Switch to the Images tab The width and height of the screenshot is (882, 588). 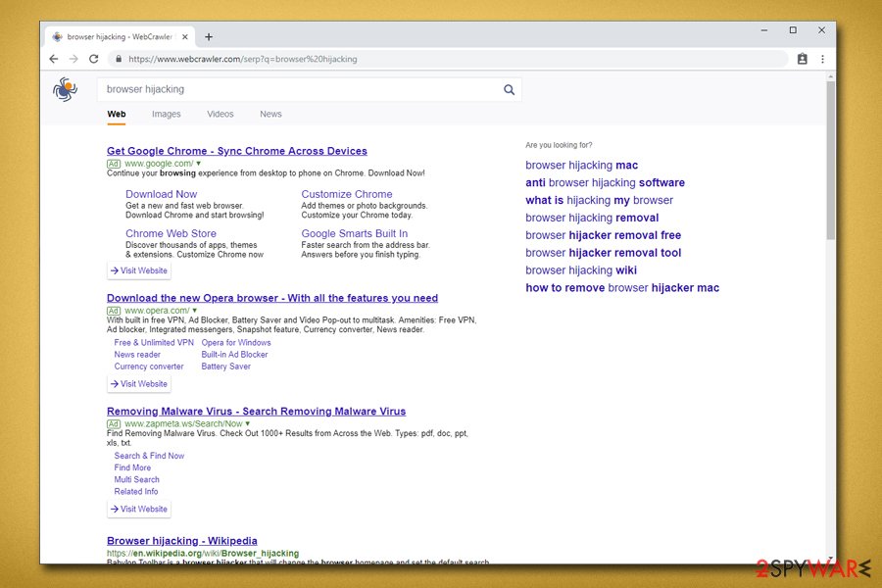[x=167, y=115]
